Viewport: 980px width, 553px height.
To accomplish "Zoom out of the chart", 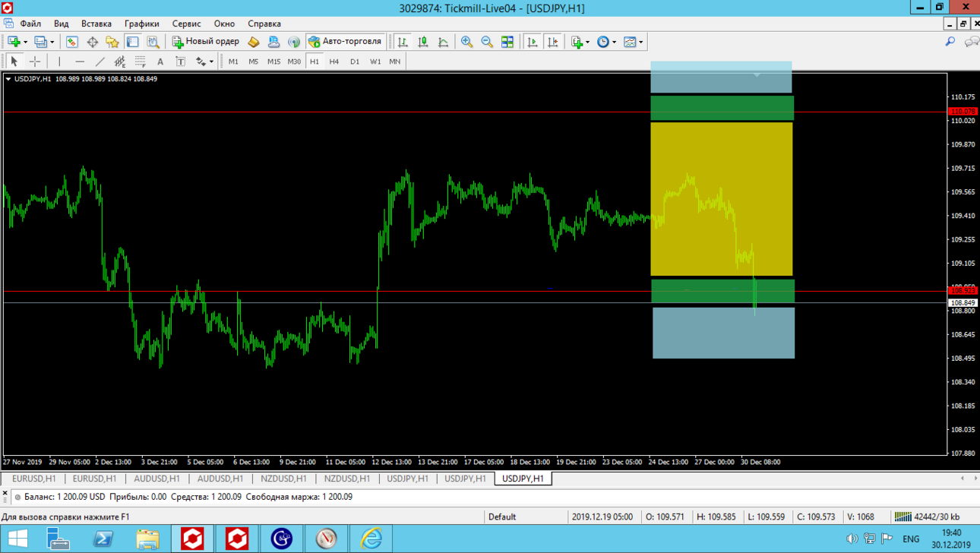I will [487, 42].
